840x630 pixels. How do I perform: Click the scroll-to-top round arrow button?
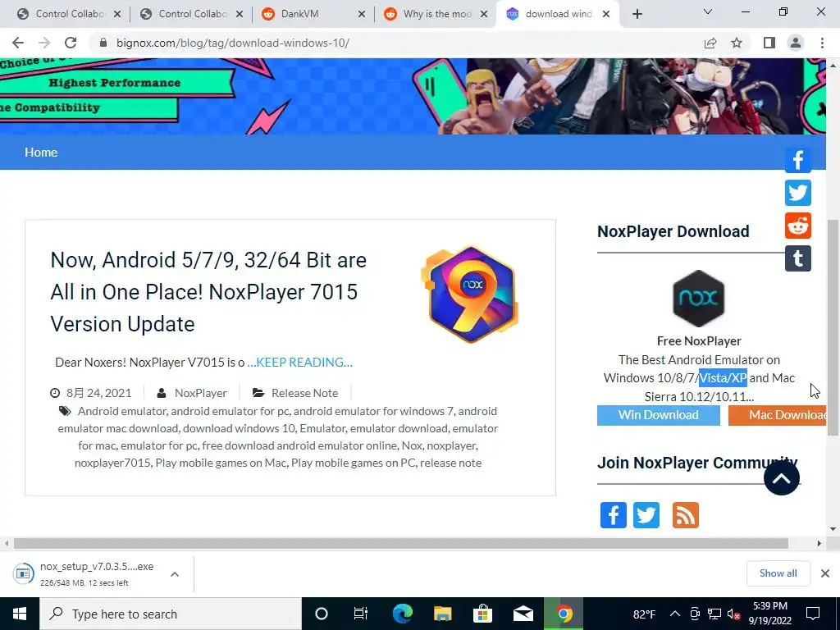coord(782,478)
